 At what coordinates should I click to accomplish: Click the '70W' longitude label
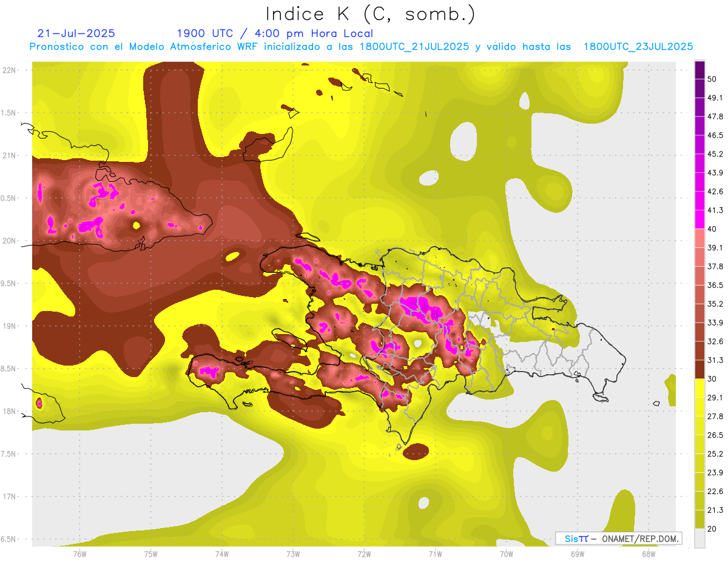coord(507,554)
